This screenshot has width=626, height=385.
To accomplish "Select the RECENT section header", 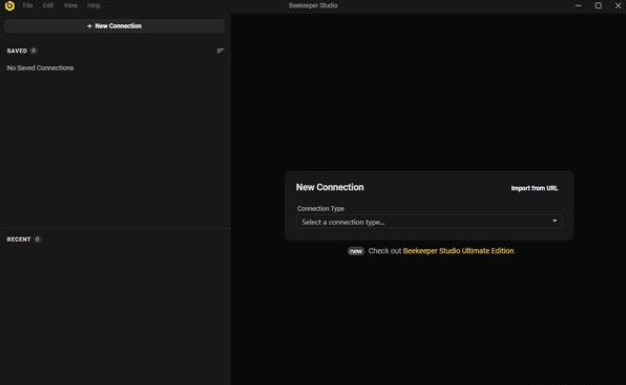I will click(x=19, y=239).
